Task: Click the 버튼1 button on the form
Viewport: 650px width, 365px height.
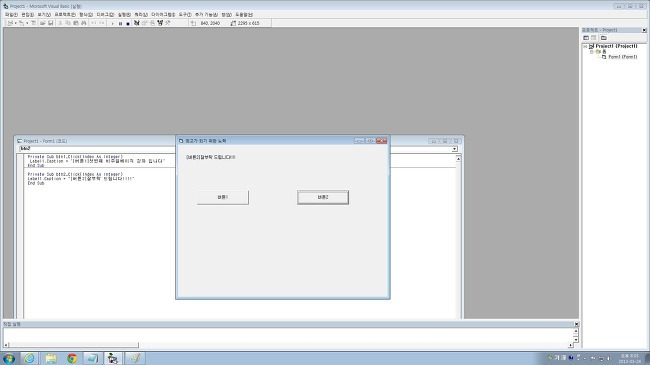Action: (x=223, y=197)
